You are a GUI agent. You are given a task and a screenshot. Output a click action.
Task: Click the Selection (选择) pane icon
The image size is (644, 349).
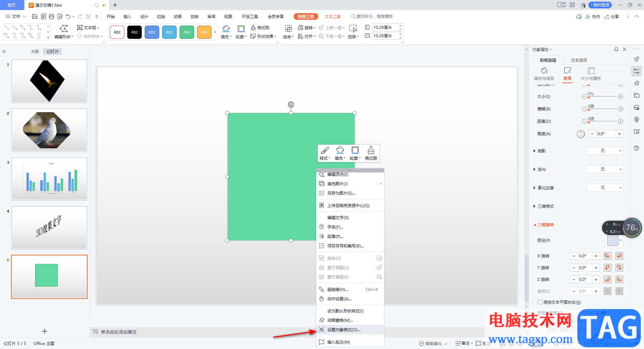pyautogui.click(x=353, y=29)
